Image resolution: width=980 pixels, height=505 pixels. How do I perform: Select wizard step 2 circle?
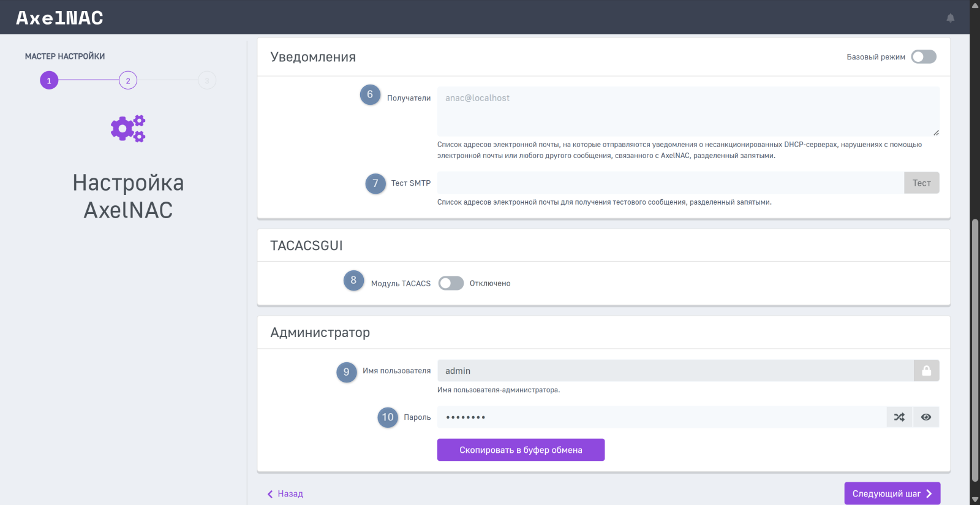click(128, 80)
